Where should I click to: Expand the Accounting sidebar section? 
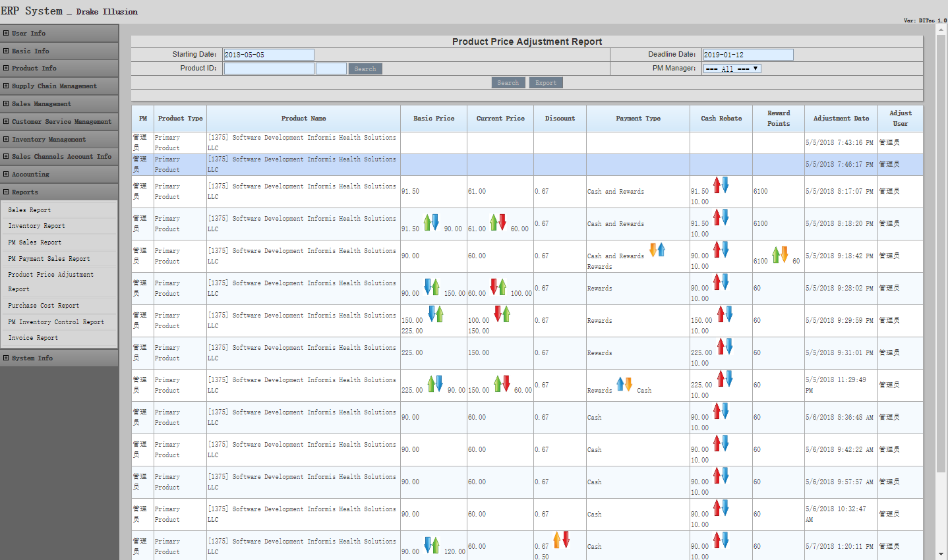tap(59, 174)
